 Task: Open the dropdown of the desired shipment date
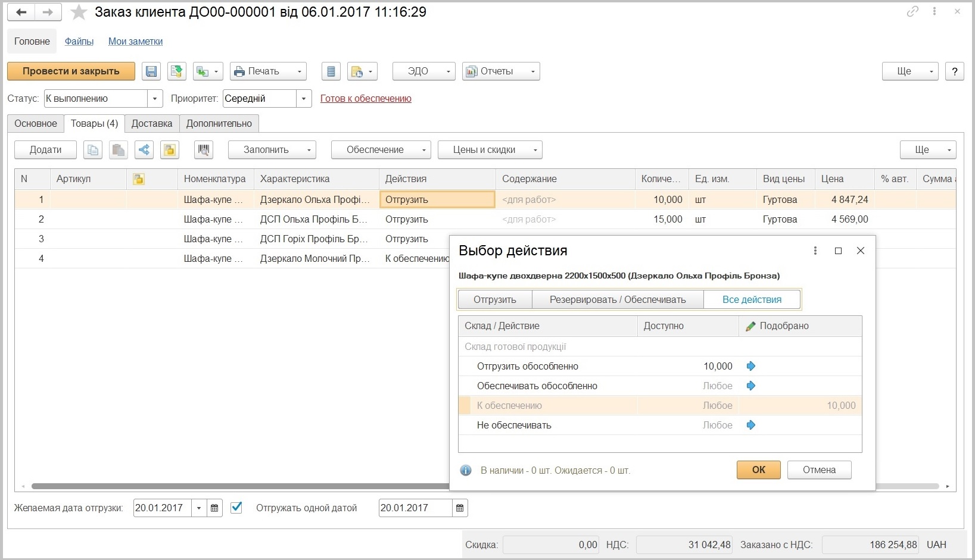(x=199, y=508)
